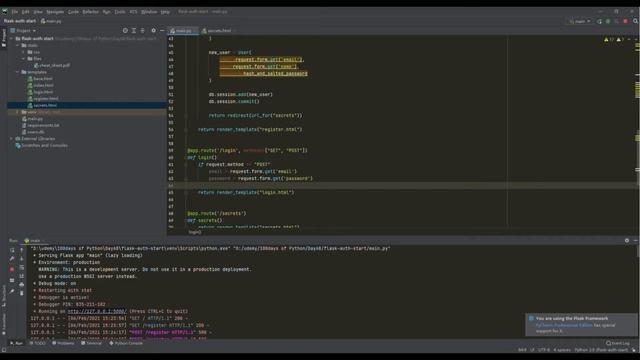Viewport: 640px width, 360px height.
Task: Click the rerun icon in Run panel
Action: click(x=12, y=250)
